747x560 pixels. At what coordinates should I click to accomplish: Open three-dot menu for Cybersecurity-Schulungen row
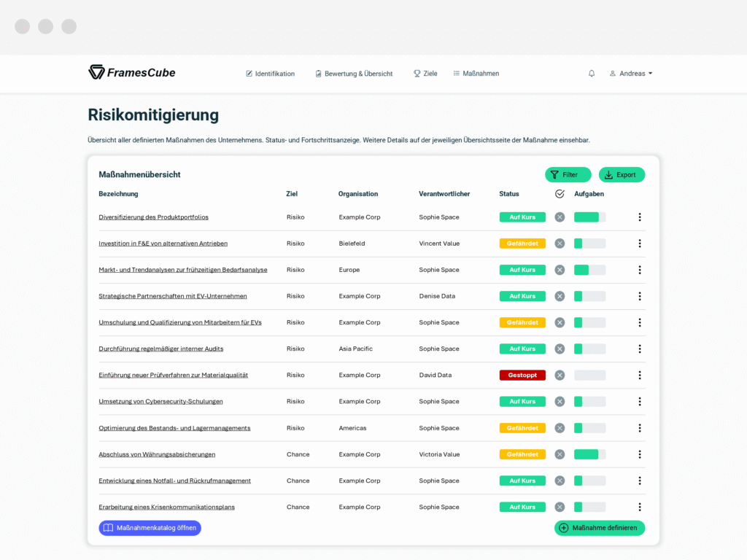(640, 402)
